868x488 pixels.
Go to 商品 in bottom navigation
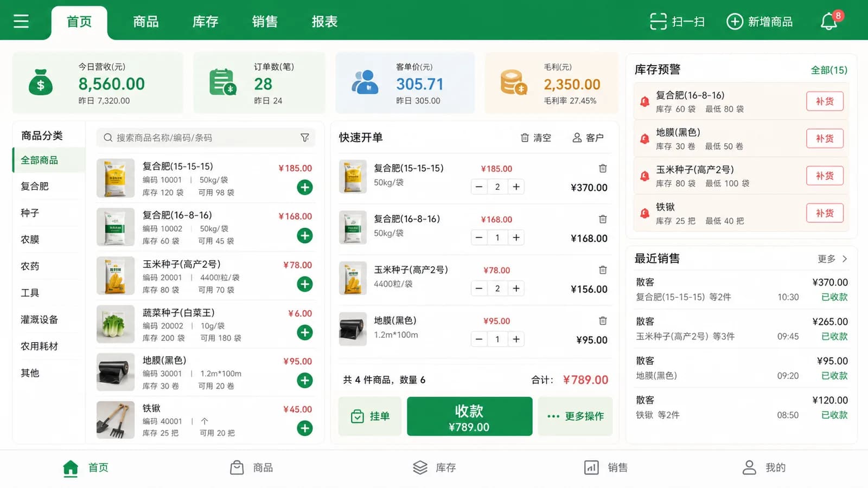pos(251,468)
